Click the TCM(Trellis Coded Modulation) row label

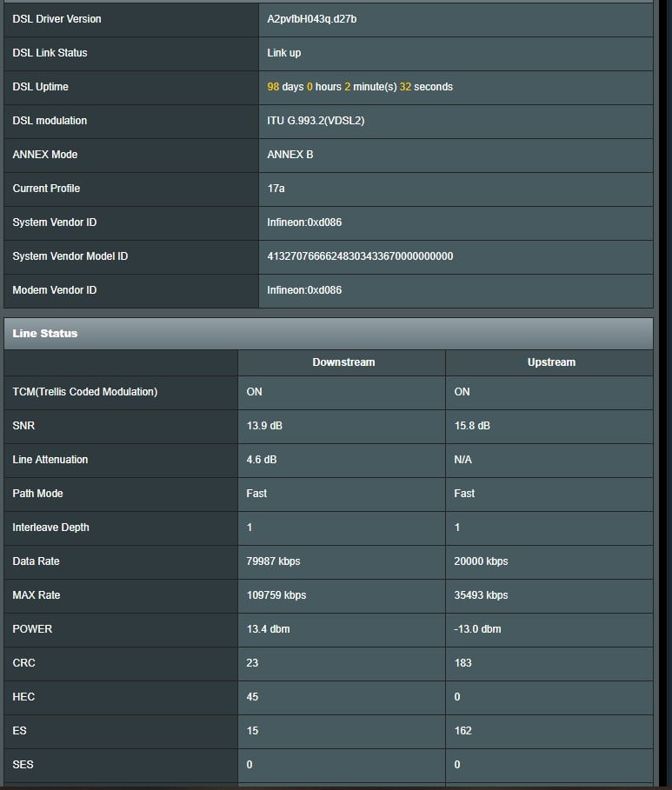pyautogui.click(x=85, y=392)
